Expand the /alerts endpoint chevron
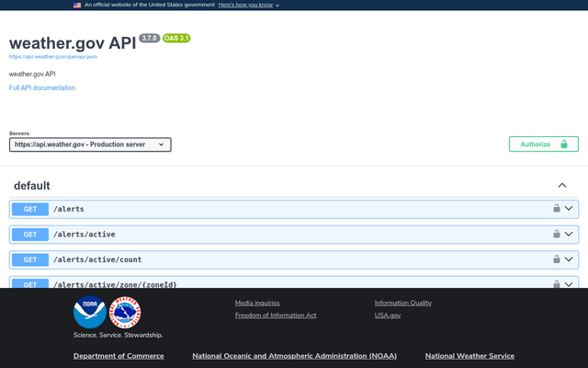 (569, 209)
